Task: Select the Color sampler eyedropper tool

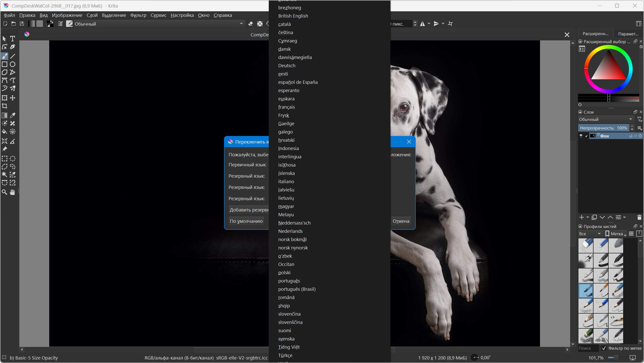Action: 13,115
